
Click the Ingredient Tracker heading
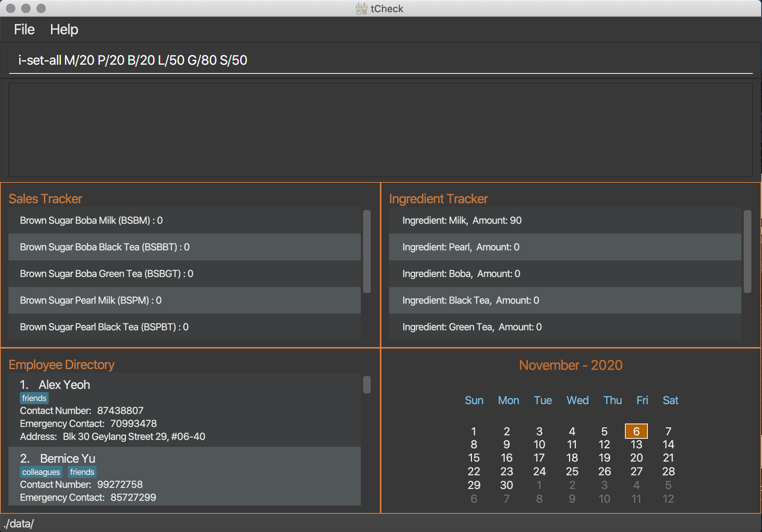[x=438, y=199]
